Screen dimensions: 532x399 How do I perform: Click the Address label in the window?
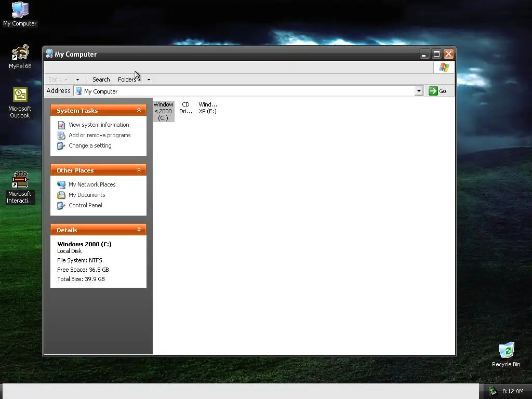[58, 90]
